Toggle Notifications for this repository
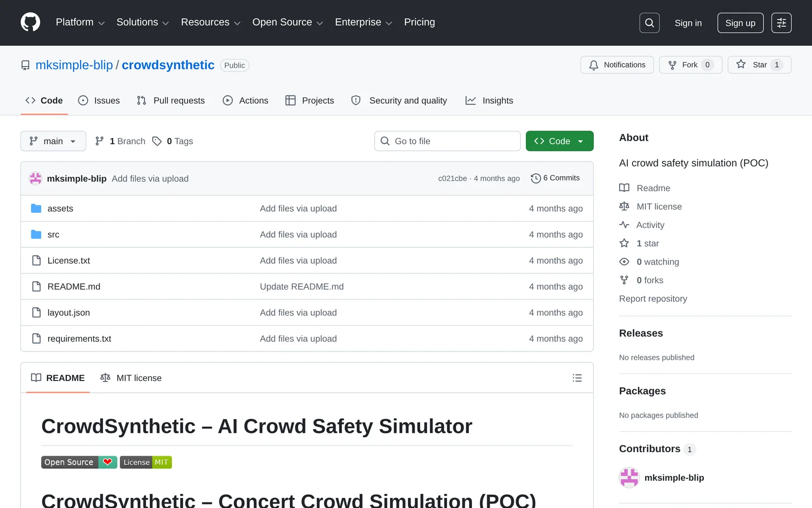 pyautogui.click(x=617, y=65)
